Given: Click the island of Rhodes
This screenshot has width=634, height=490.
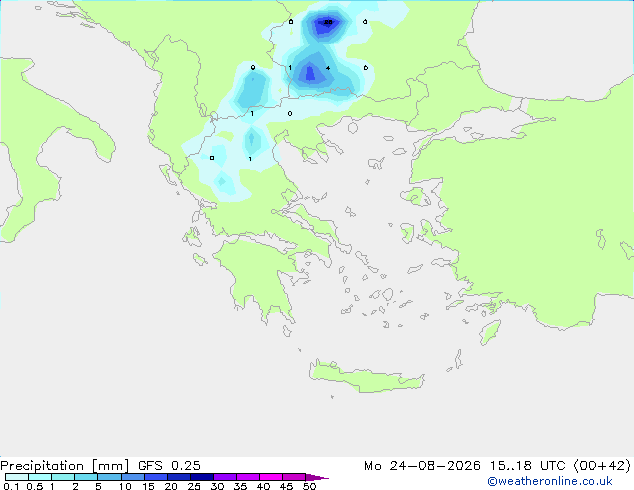Looking at the screenshot, I should [490, 332].
